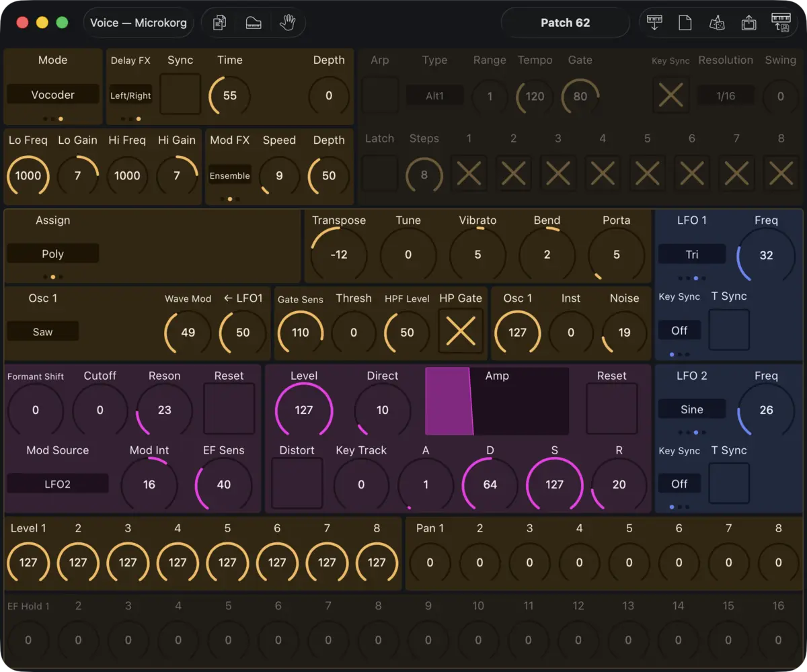This screenshot has width=807, height=672.
Task: Toggle arpeggiator step 4
Action: point(603,174)
